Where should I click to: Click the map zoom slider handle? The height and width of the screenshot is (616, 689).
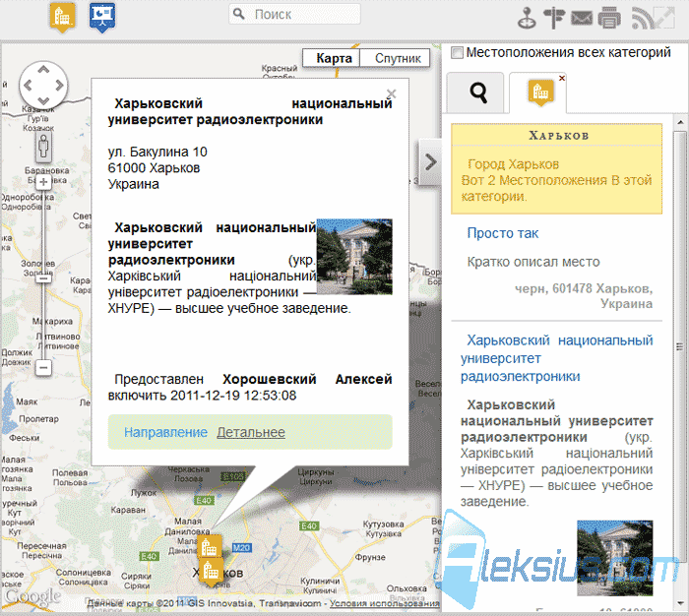(x=43, y=277)
